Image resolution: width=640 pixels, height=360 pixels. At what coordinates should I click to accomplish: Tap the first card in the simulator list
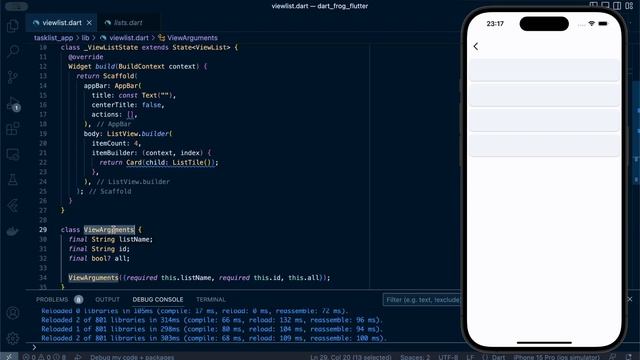click(544, 70)
